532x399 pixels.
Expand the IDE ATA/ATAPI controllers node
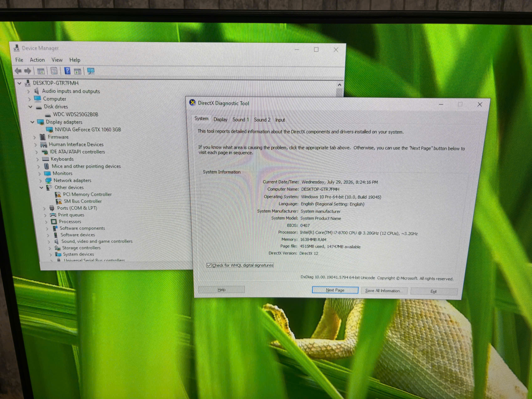coord(37,152)
